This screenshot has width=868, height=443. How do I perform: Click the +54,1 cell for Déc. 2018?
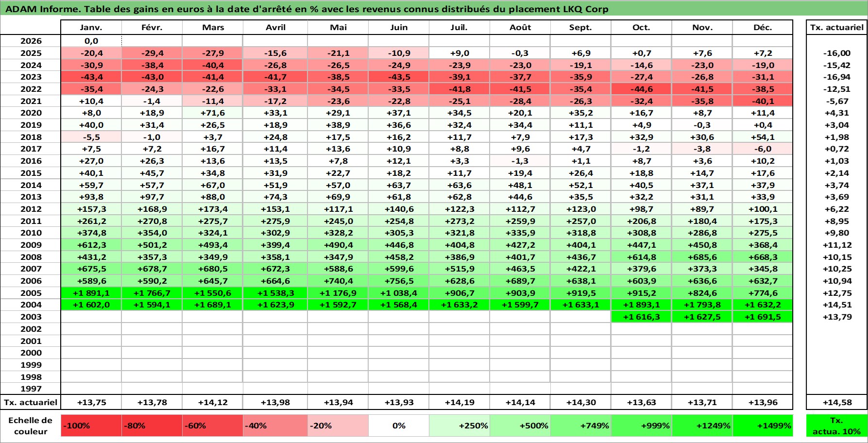[x=763, y=137]
